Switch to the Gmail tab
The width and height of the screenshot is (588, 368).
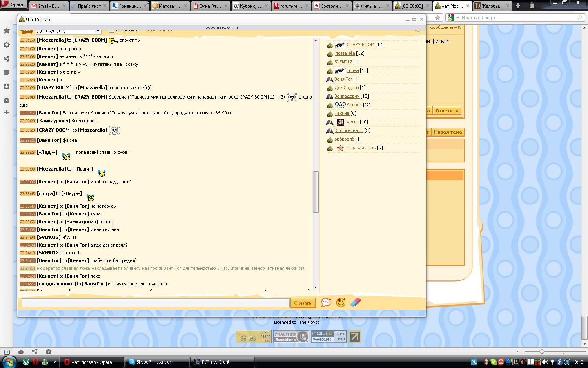[x=48, y=6]
